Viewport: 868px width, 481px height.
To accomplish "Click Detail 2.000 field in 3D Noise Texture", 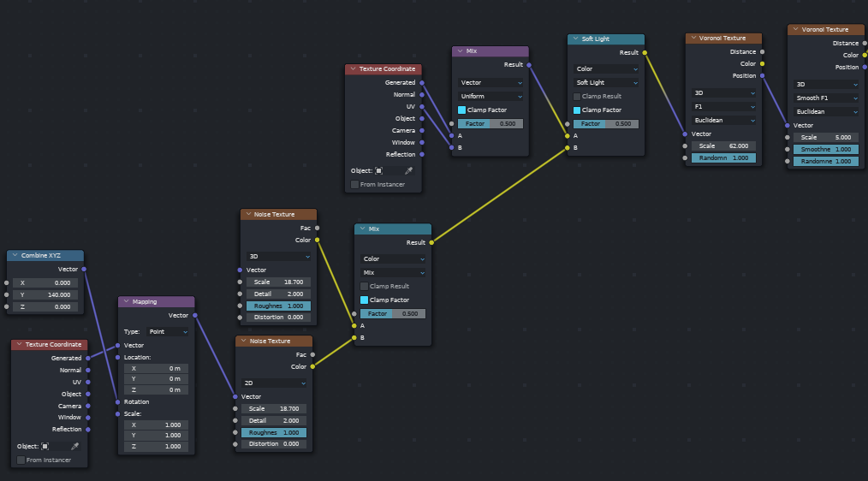I will coord(278,294).
